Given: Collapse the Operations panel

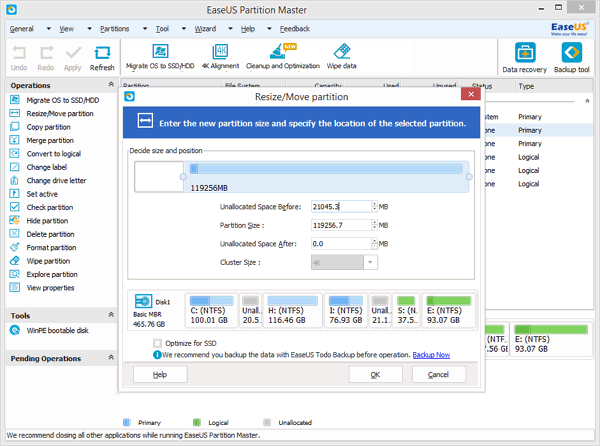Looking at the screenshot, I should (111, 84).
